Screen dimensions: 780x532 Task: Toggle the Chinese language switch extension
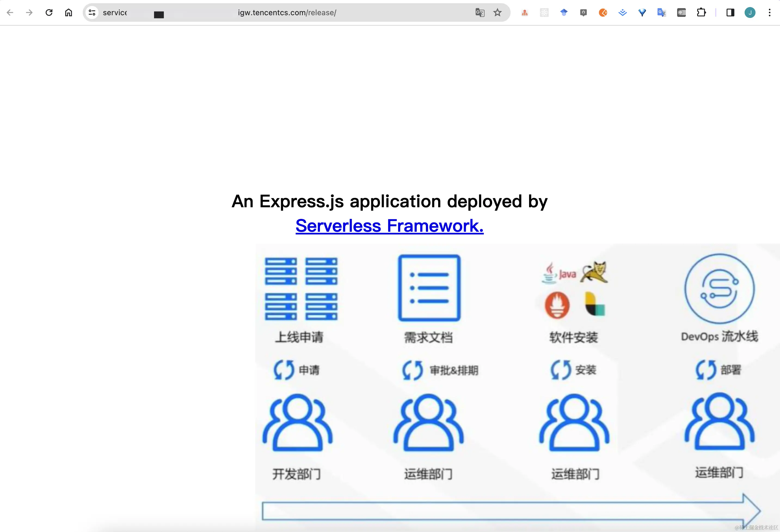coord(681,13)
